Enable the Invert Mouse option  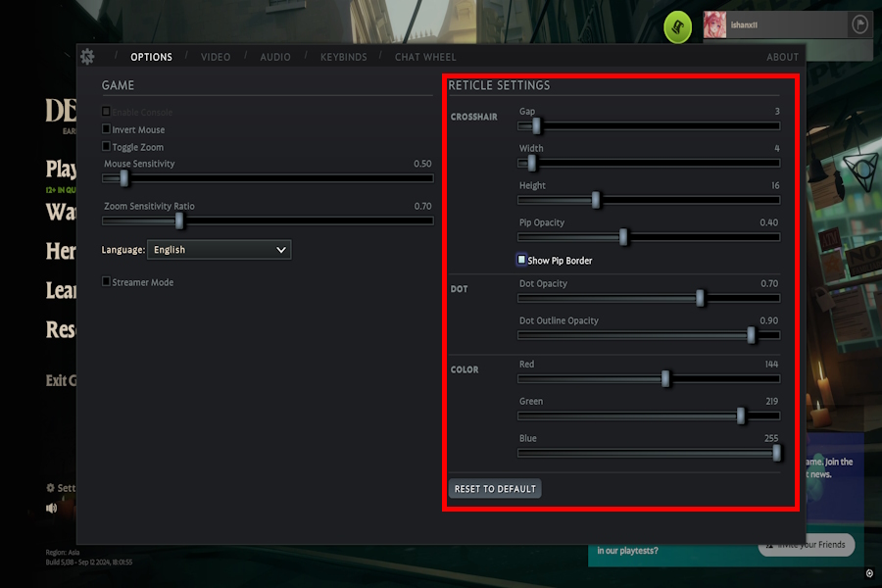(105, 129)
